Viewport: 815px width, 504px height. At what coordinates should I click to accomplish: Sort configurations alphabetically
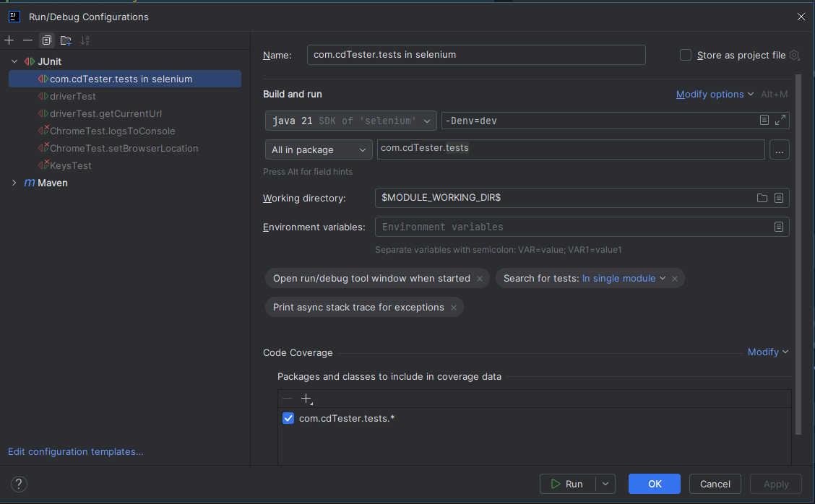(x=85, y=40)
